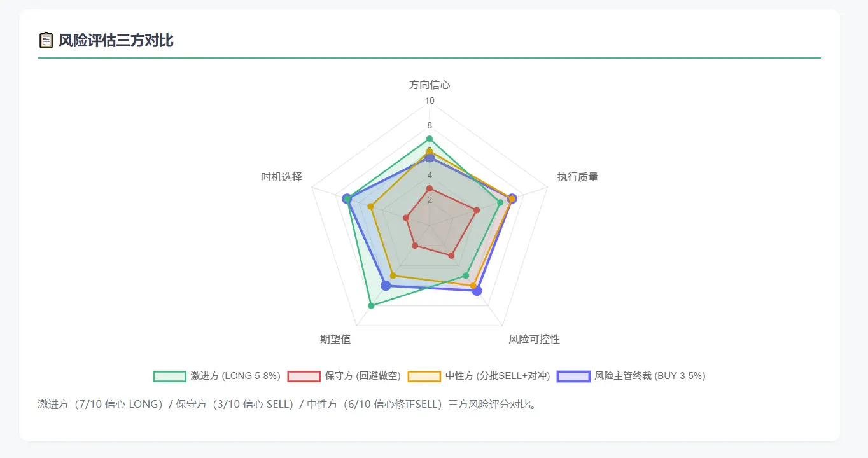Viewport: 868px width, 458px height.
Task: Hide 风险主管终裁 (BUY 3-5%) legend label
Action: point(650,376)
